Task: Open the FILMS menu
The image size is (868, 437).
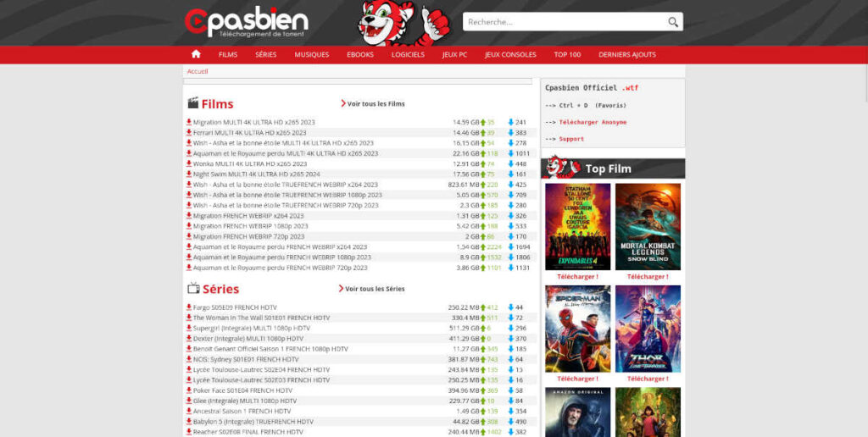Action: [x=228, y=55]
